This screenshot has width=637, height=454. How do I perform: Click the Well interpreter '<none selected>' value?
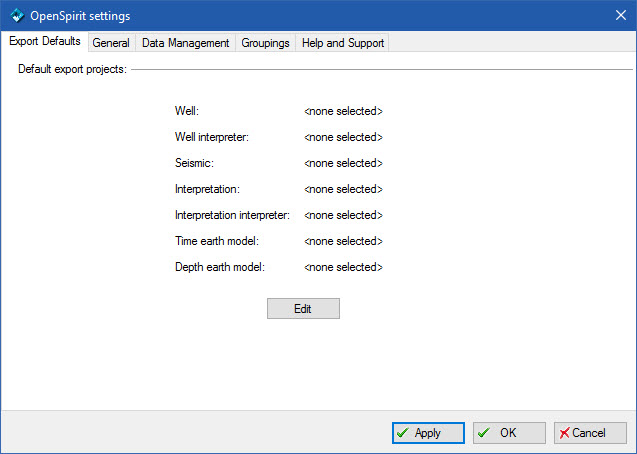[343, 137]
